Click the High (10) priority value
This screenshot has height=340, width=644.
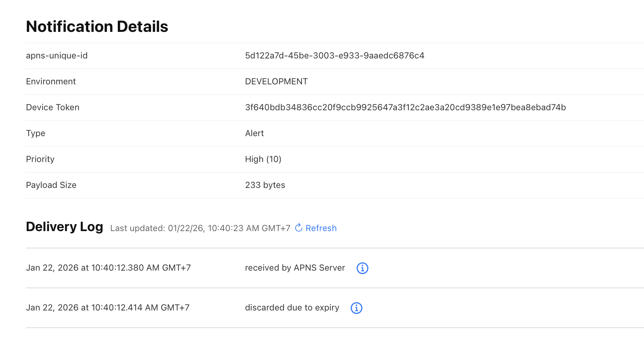263,159
